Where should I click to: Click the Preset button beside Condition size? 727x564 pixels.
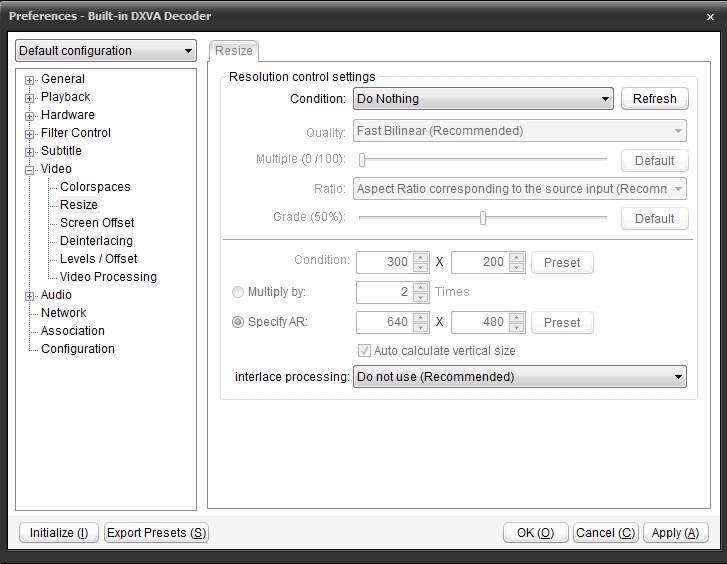coord(562,263)
